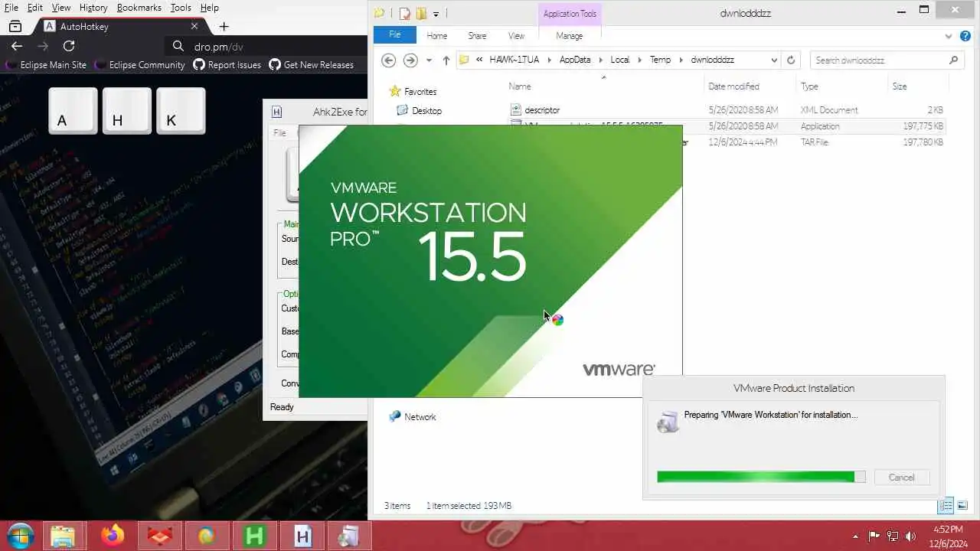Open a new Firefox tab
This screenshot has width=980, height=551.
[x=224, y=26]
